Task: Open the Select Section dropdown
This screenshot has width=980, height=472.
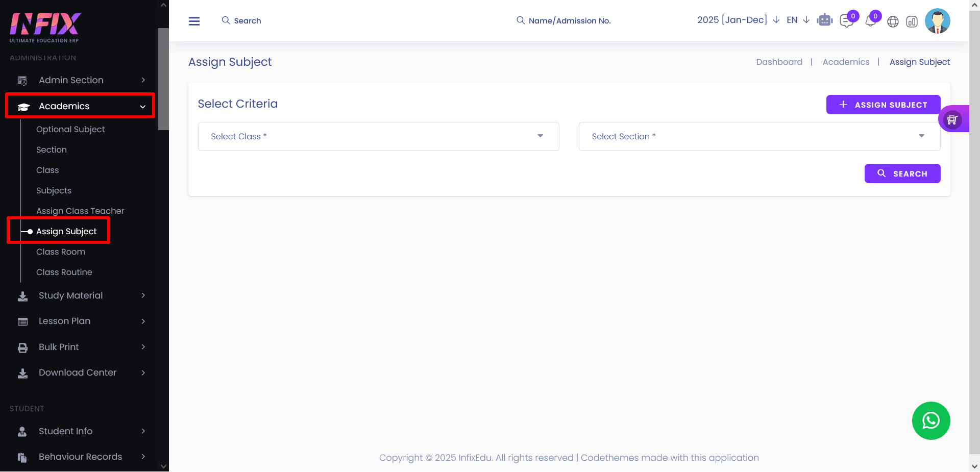Action: point(759,136)
